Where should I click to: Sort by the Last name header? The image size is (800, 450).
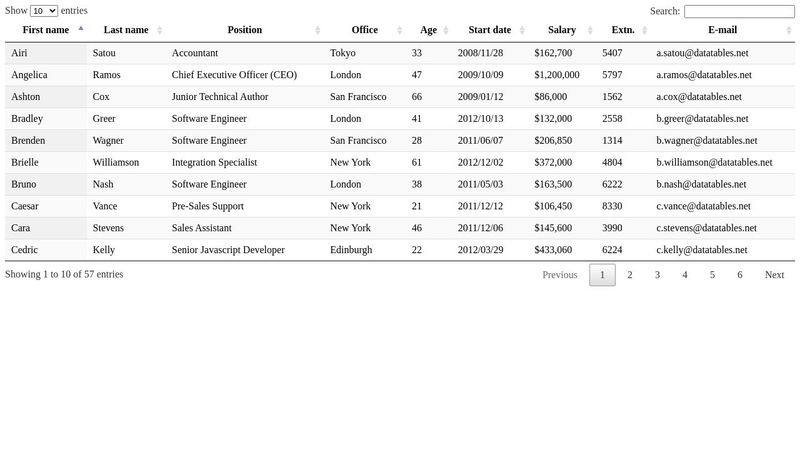(x=126, y=30)
